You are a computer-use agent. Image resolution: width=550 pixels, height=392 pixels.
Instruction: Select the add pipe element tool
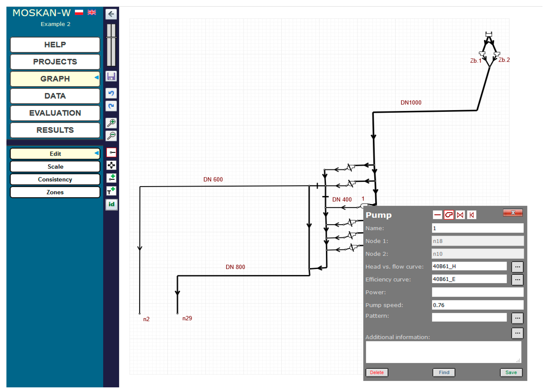coord(111,178)
